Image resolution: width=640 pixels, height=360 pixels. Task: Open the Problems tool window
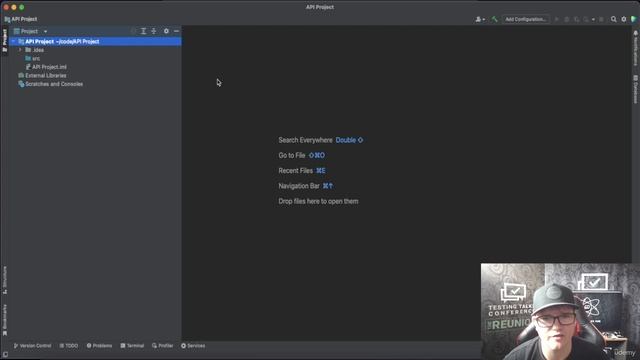pos(99,346)
